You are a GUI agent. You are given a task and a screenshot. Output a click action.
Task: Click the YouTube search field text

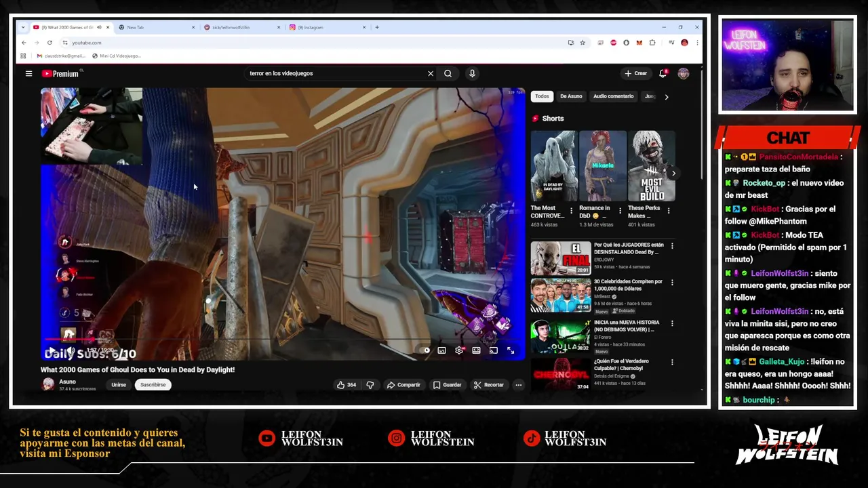tap(281, 73)
